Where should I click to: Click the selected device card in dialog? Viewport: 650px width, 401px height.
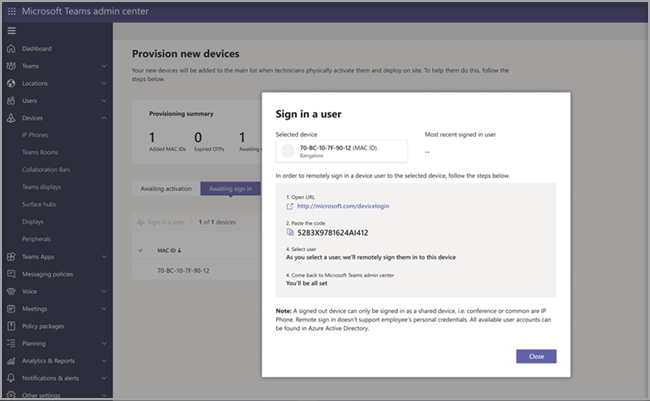click(341, 151)
